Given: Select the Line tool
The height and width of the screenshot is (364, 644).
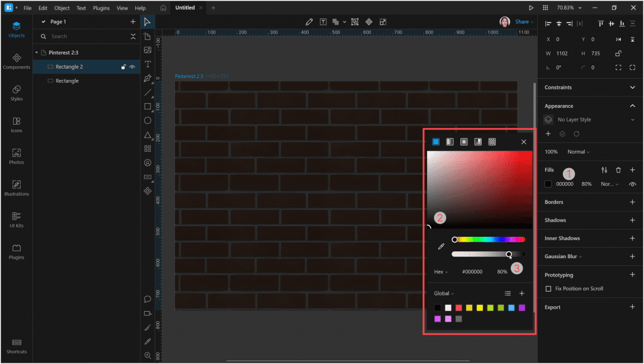Looking at the screenshot, I should pyautogui.click(x=147, y=93).
